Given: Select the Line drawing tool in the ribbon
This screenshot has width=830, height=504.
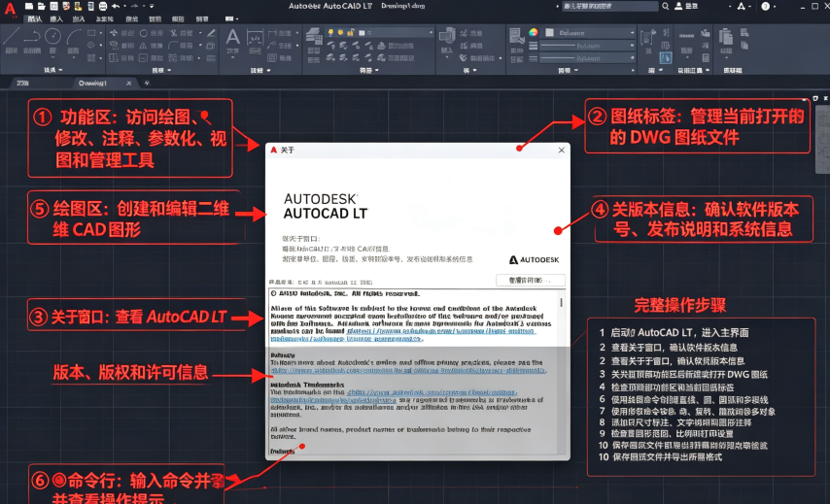Looking at the screenshot, I should coord(11,38).
